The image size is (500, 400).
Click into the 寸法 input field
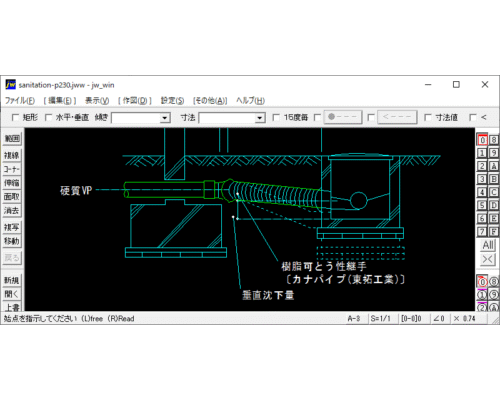tap(227, 118)
